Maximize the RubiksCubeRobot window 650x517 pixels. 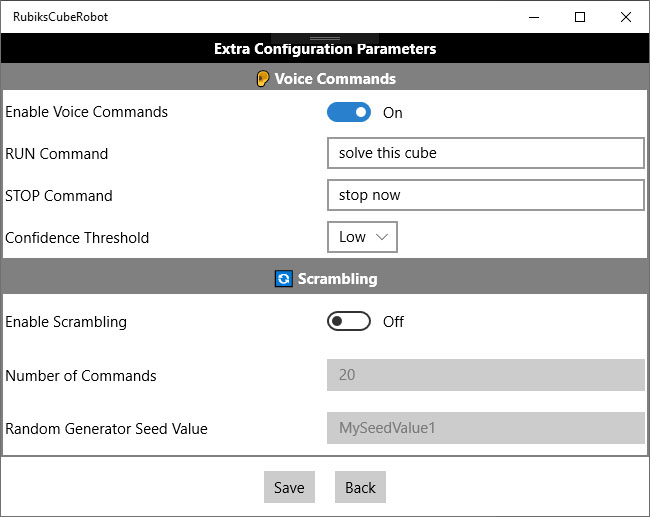(580, 17)
